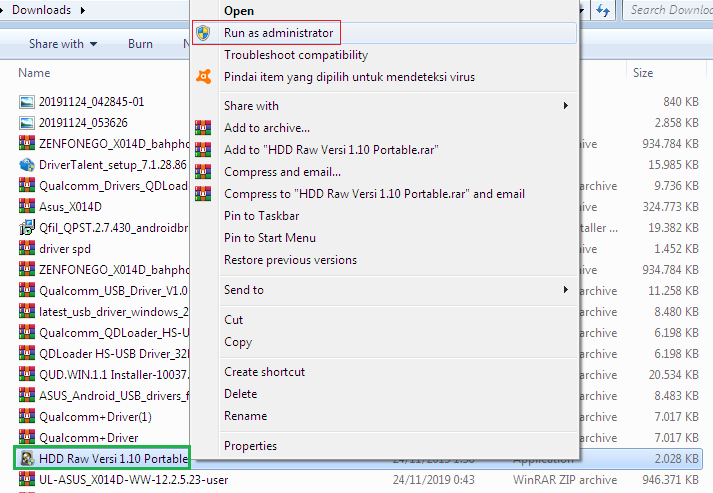Click the image icon of 20191124_042845-01
713x493 pixels.
[27, 102]
